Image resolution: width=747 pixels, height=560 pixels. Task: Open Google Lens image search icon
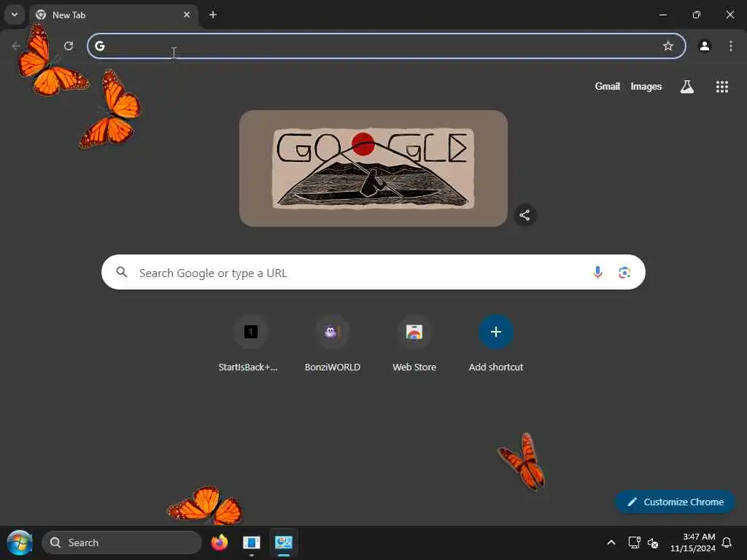(624, 273)
